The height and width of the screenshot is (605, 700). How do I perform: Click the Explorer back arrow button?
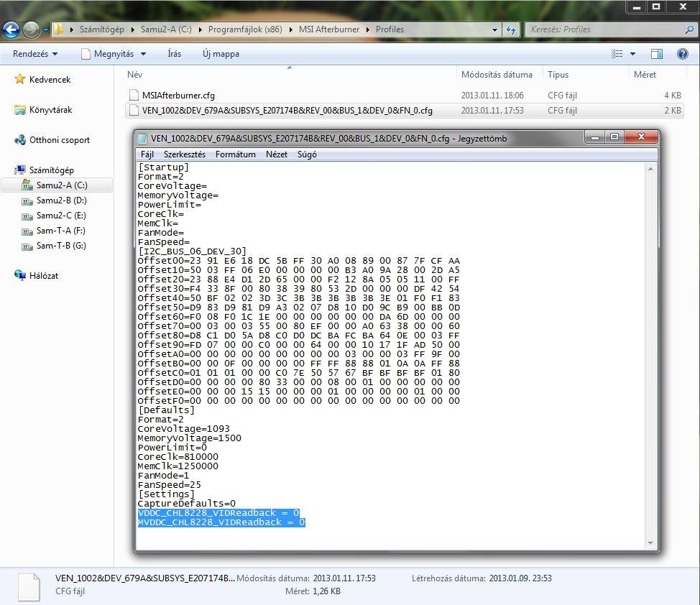point(11,30)
